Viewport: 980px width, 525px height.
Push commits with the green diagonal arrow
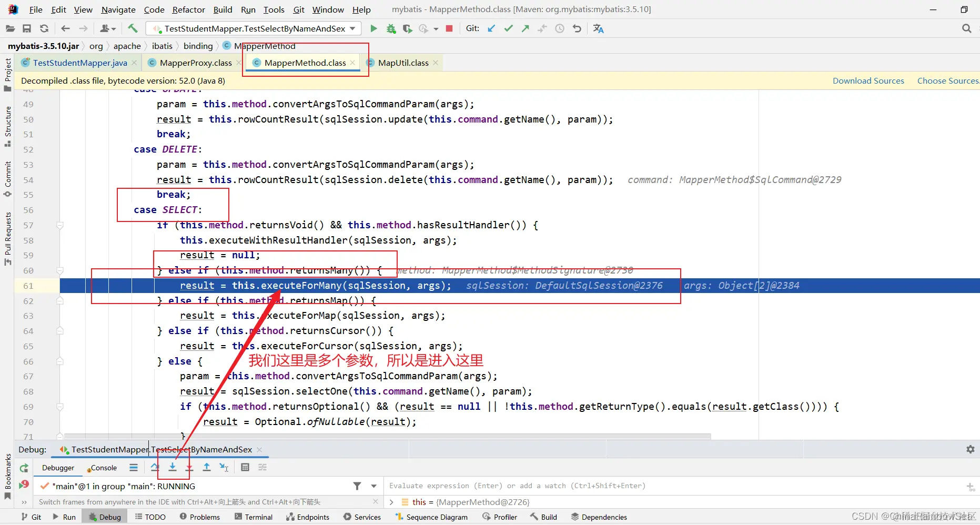tap(525, 28)
